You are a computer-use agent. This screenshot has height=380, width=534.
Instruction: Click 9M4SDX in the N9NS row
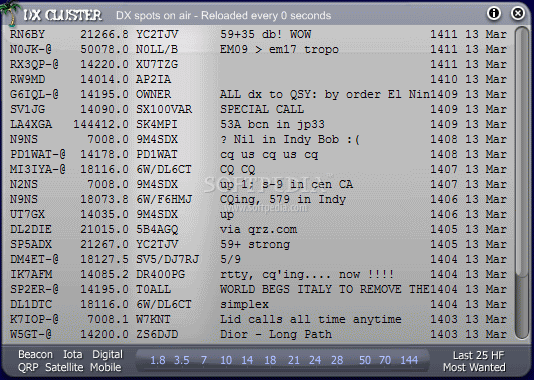[157, 139]
